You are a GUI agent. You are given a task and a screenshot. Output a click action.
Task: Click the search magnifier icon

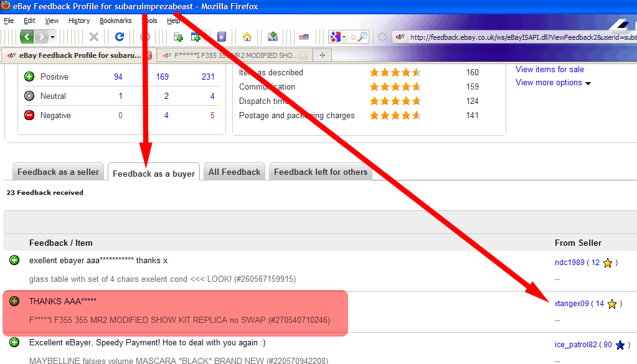coord(362,37)
